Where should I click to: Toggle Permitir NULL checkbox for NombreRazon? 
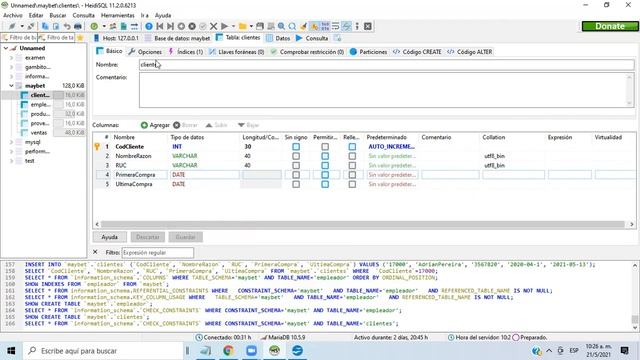coord(325,156)
